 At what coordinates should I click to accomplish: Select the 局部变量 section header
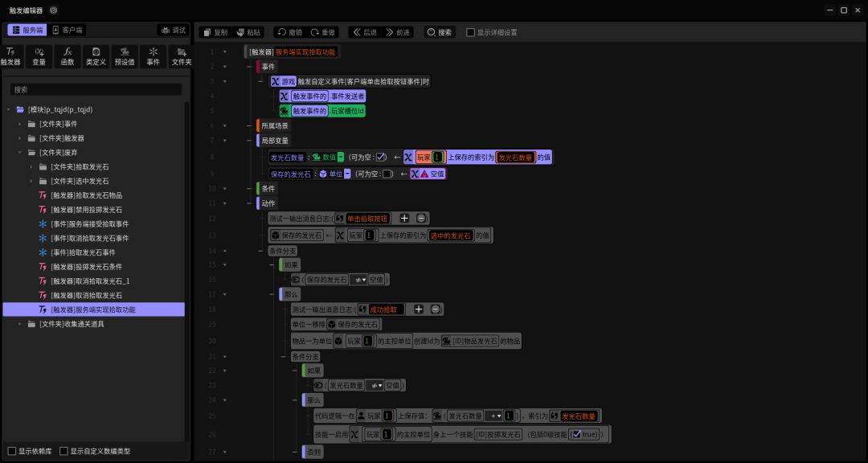coord(274,141)
